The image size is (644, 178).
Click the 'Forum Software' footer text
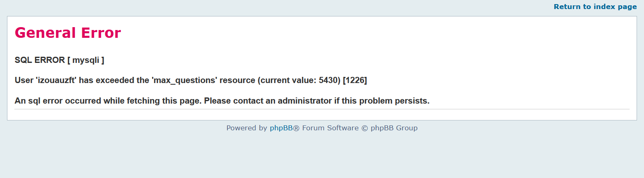point(330,128)
